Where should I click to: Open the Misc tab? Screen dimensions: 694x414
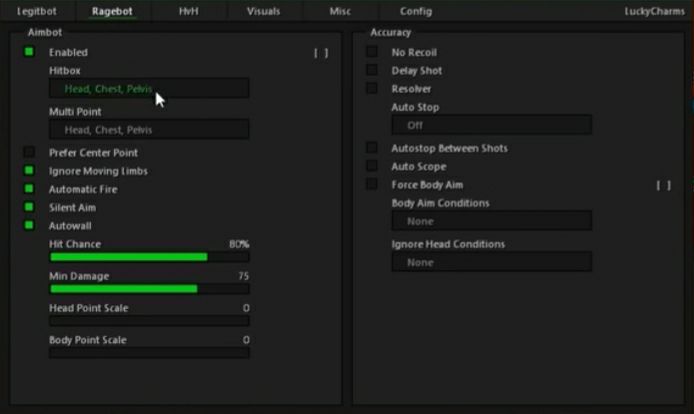point(340,11)
